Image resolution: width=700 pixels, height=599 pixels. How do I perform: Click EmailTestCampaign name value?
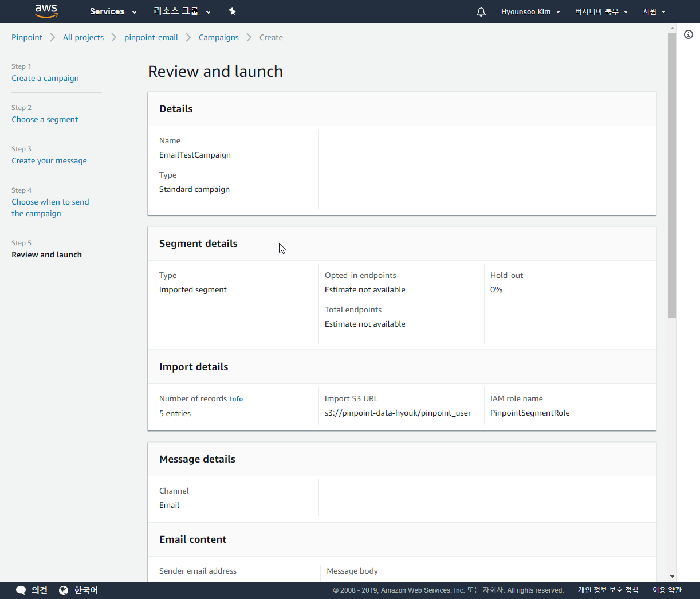[x=195, y=155]
